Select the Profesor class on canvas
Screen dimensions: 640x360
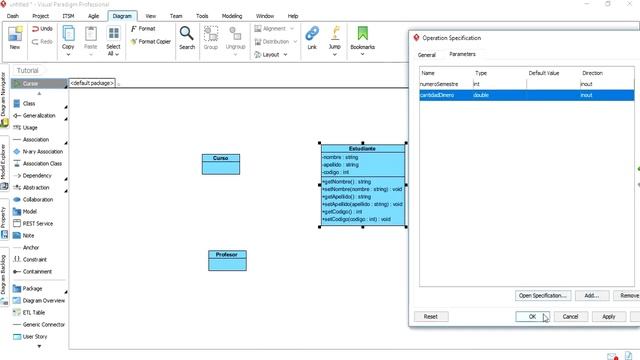(x=227, y=260)
